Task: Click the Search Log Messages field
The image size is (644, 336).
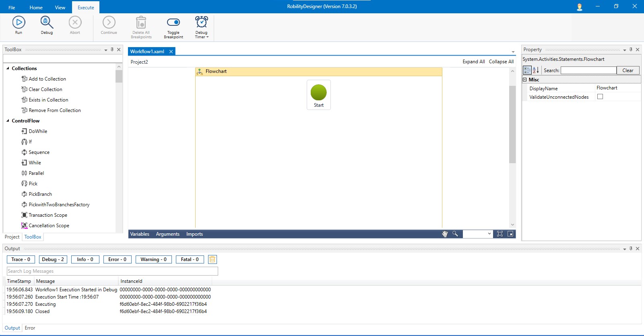Action: click(112, 271)
